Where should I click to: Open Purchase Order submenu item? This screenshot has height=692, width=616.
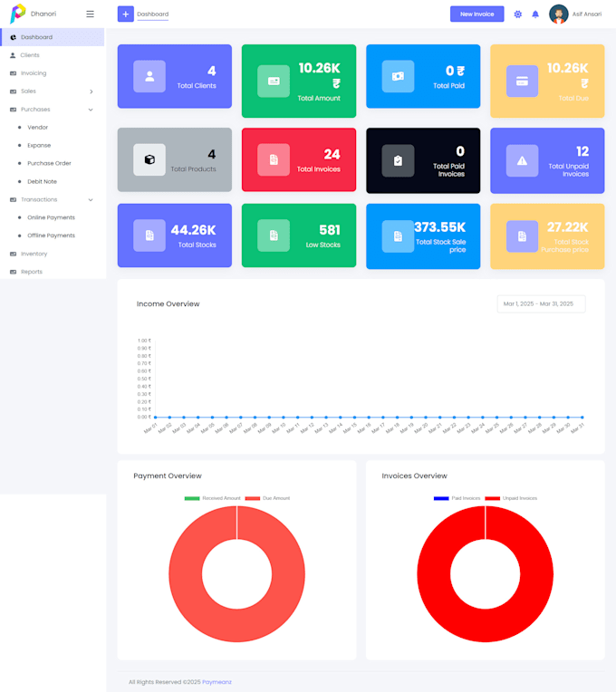pos(49,163)
